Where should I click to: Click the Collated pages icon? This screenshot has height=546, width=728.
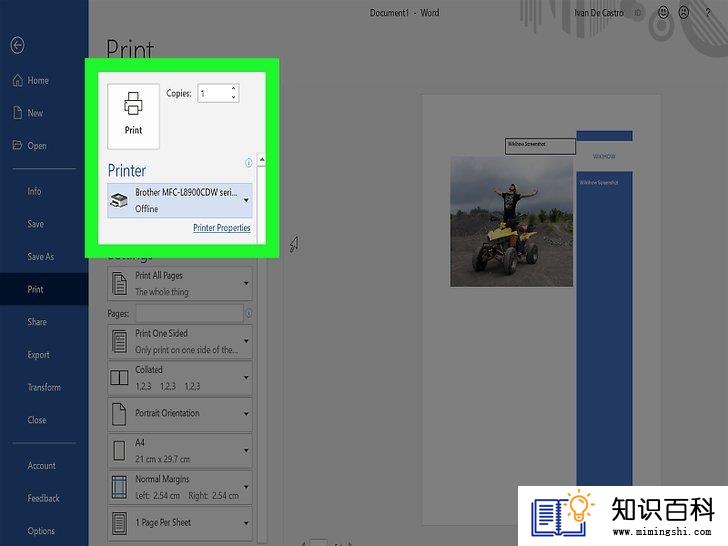point(119,377)
